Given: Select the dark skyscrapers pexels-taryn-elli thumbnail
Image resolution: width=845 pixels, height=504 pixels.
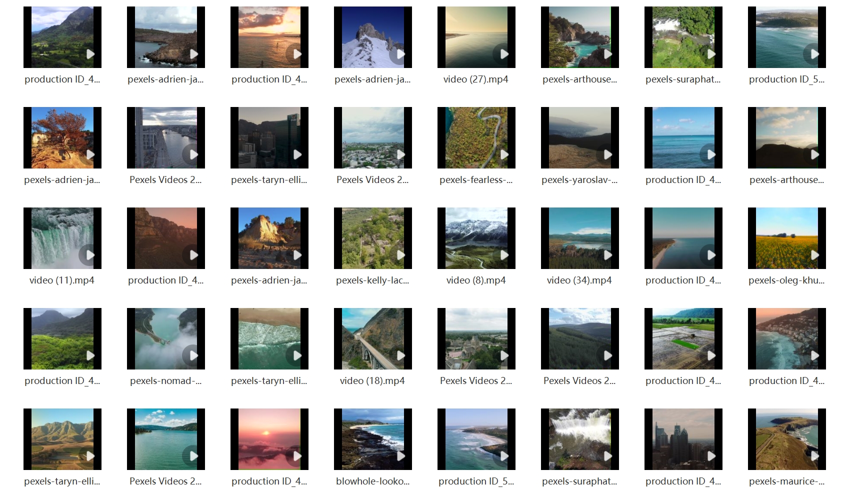Looking at the screenshot, I should click(269, 137).
